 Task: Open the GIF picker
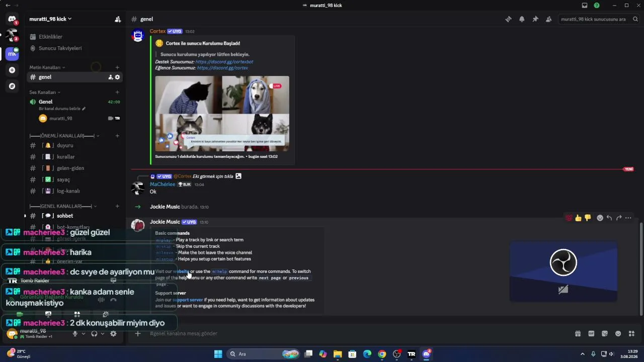591,333
